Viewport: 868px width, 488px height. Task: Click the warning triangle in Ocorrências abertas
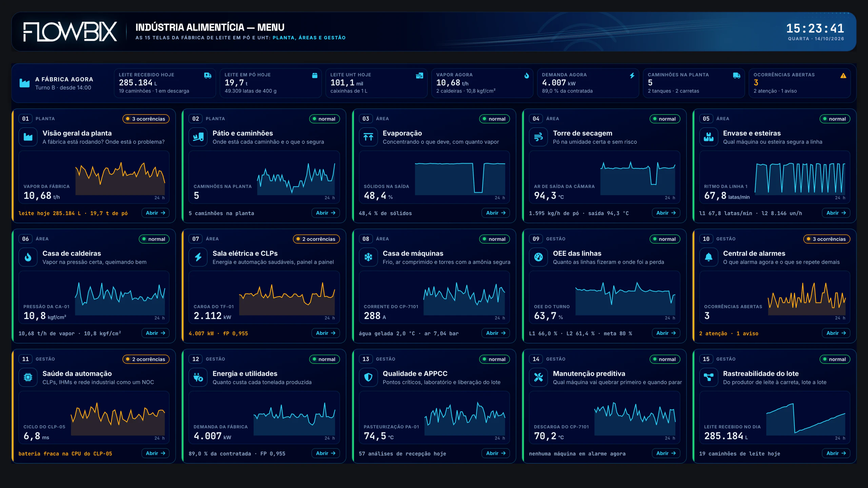(x=843, y=76)
